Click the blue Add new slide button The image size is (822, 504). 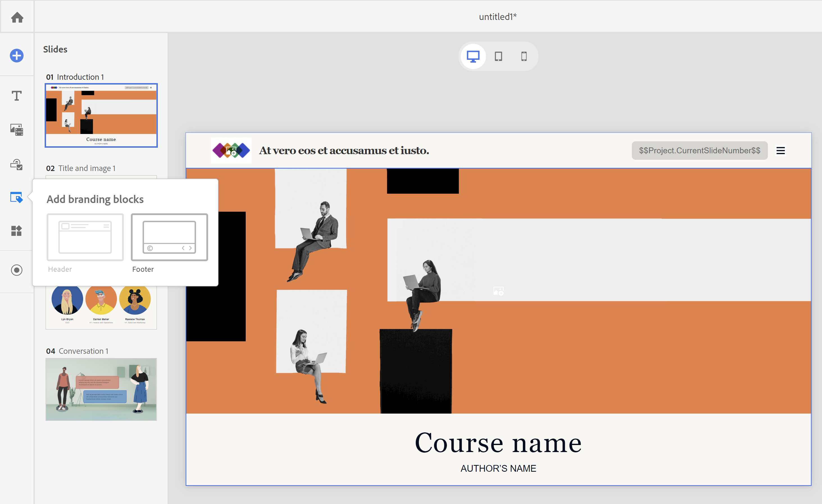coord(16,56)
